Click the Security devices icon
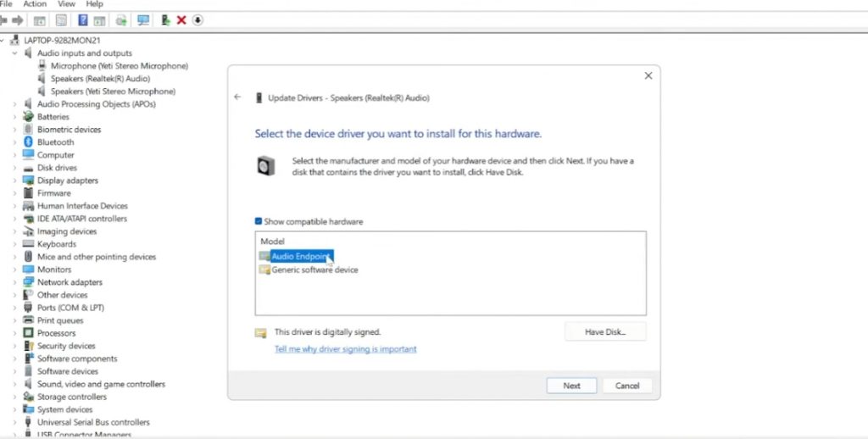This screenshot has width=868, height=439. (x=28, y=346)
